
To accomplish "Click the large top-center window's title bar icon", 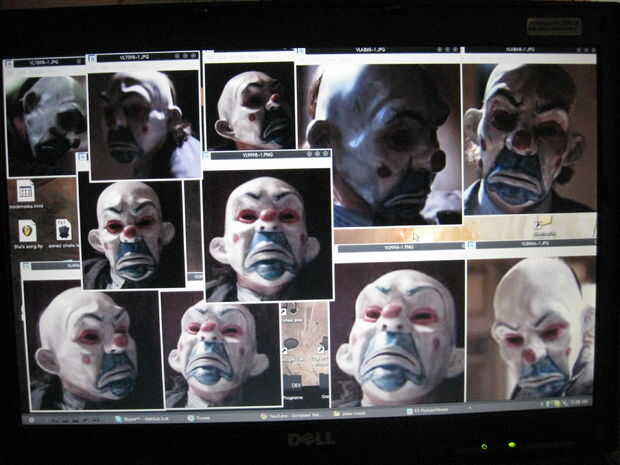I will click(301, 51).
